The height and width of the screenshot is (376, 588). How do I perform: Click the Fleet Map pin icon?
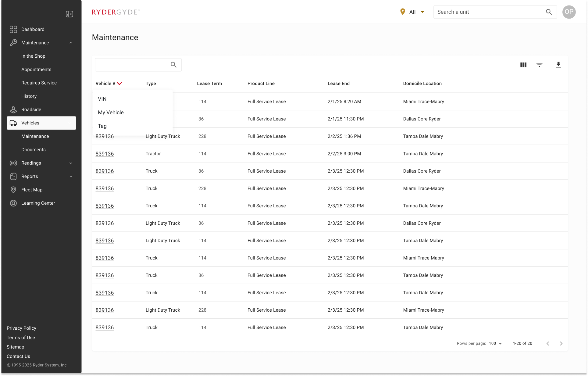(x=13, y=190)
